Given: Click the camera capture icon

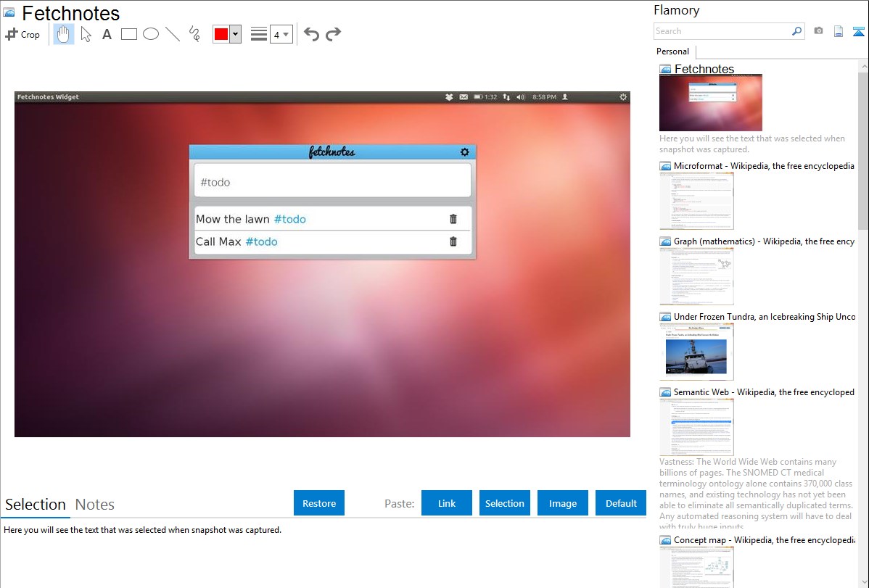Looking at the screenshot, I should (x=818, y=31).
